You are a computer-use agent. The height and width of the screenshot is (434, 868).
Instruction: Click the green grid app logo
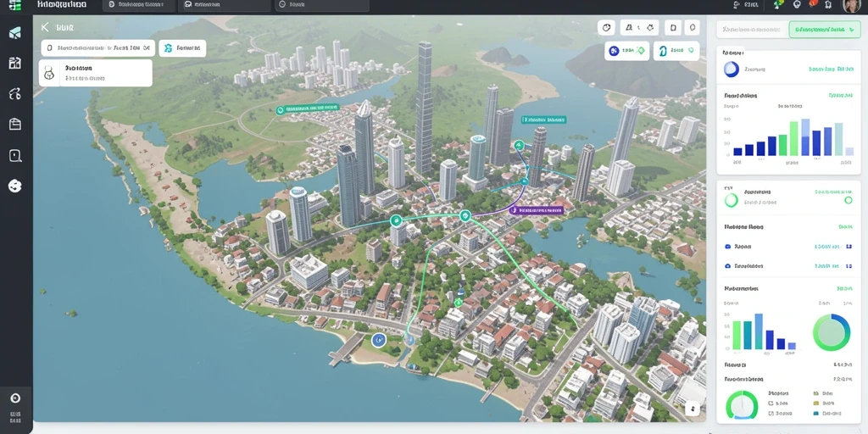coord(15,6)
